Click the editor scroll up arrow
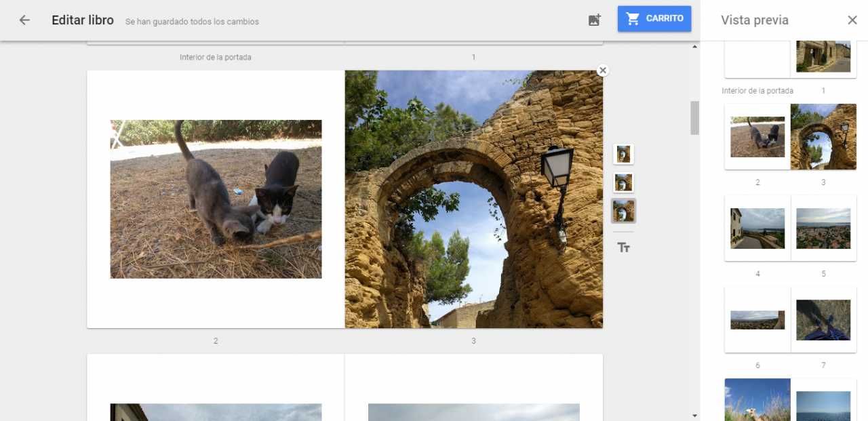 (x=694, y=46)
